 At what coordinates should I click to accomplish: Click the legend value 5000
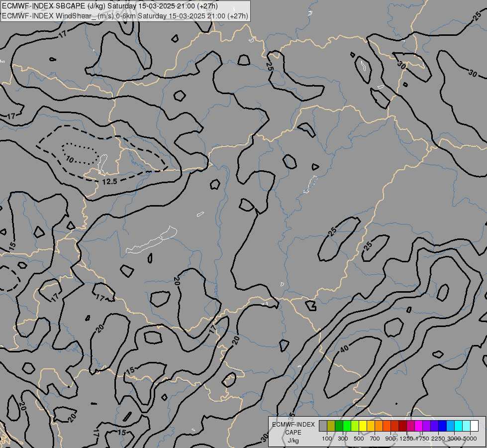coord(470,439)
